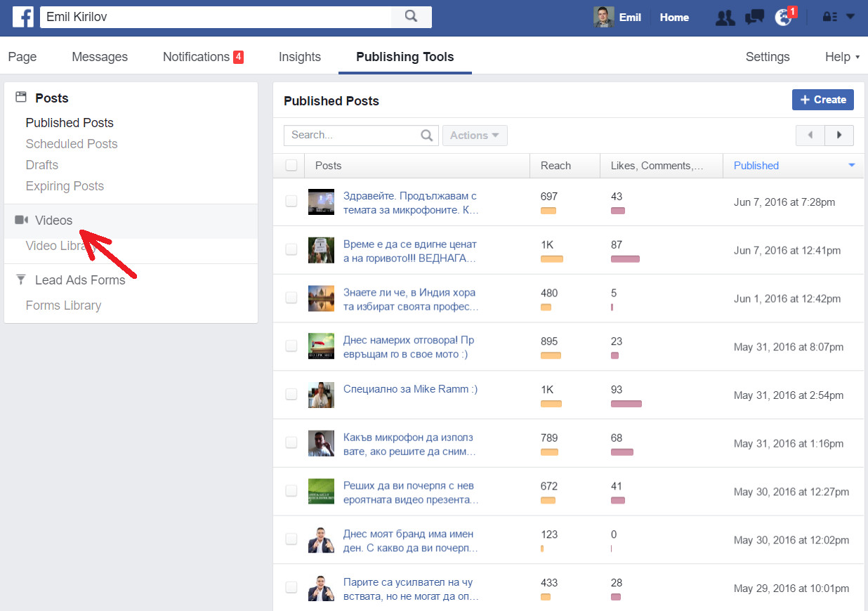Switch to the Page tab
Screen dimensions: 868x611
(x=22, y=57)
